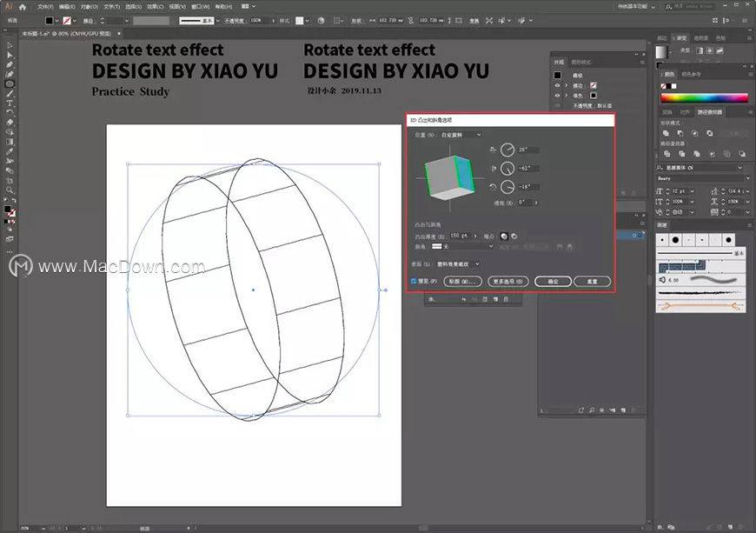Open the Effect menu

pos(156,7)
